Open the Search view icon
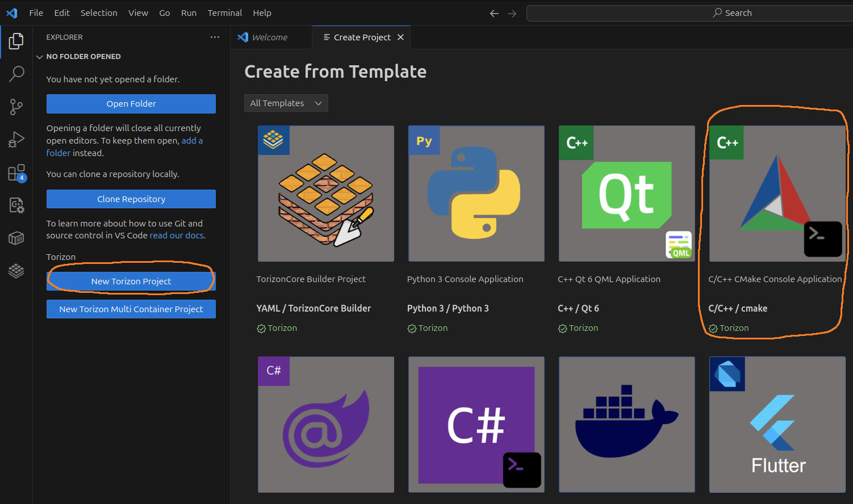 [16, 73]
